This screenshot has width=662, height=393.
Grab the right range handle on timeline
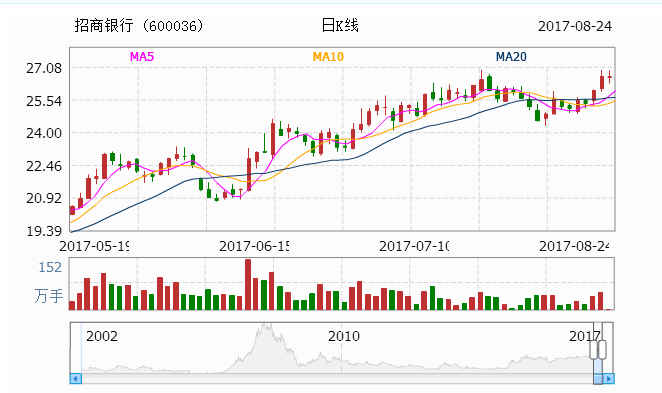pos(602,350)
